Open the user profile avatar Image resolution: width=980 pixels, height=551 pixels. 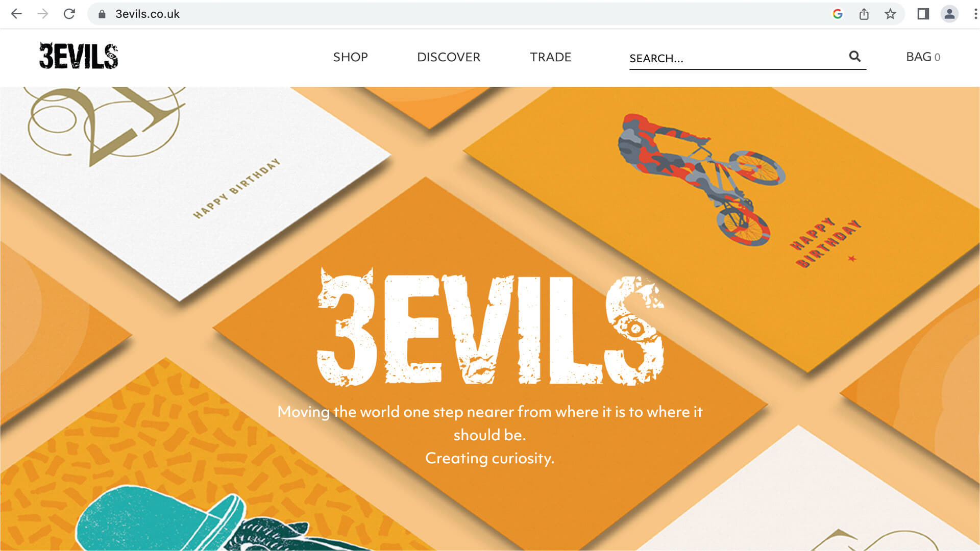click(x=949, y=14)
